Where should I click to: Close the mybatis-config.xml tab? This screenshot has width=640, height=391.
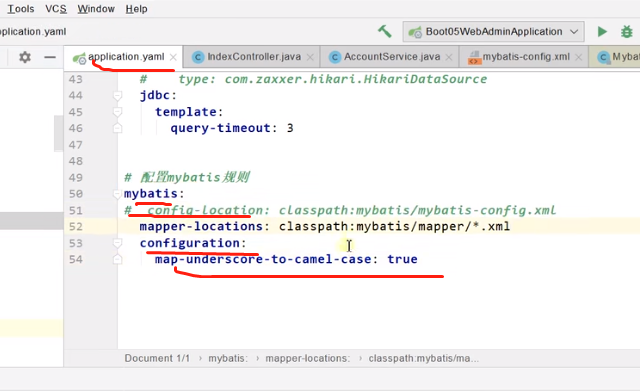pos(578,57)
